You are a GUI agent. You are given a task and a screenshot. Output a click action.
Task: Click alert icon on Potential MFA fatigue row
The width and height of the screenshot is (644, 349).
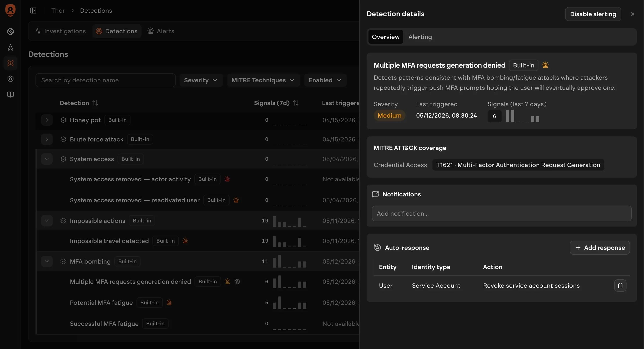click(x=169, y=302)
